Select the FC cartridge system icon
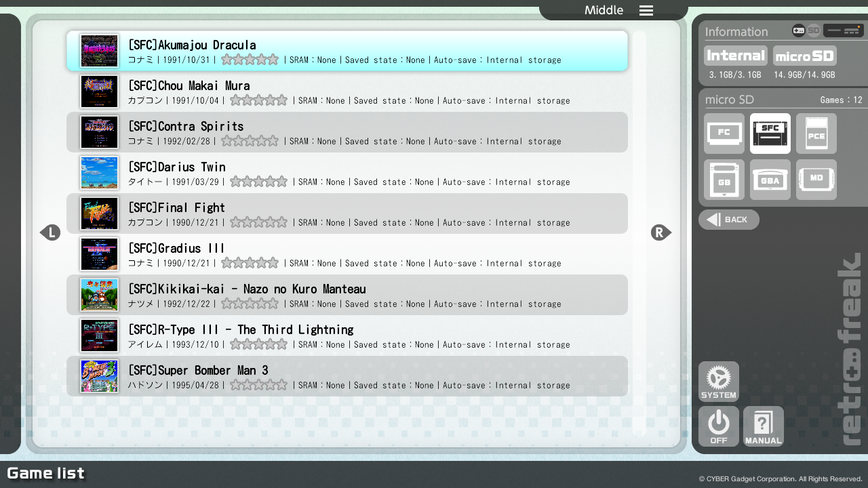This screenshot has height=488, width=868. coord(724,134)
